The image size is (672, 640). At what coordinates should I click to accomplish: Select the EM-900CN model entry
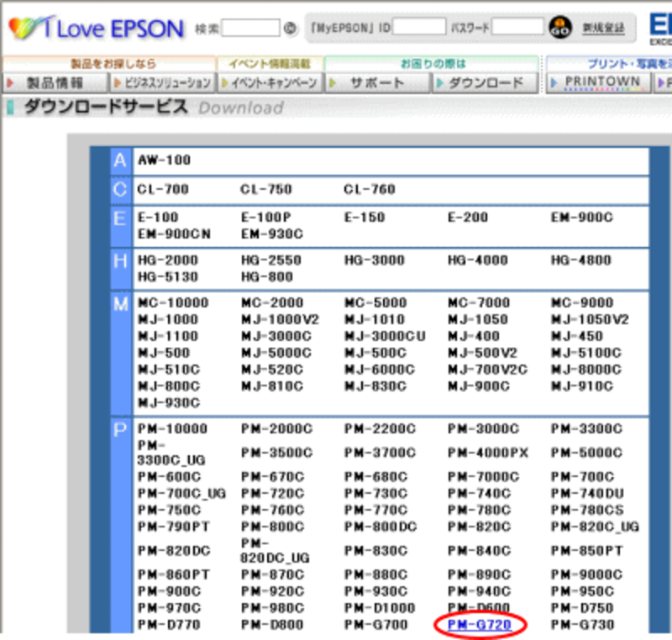click(175, 234)
